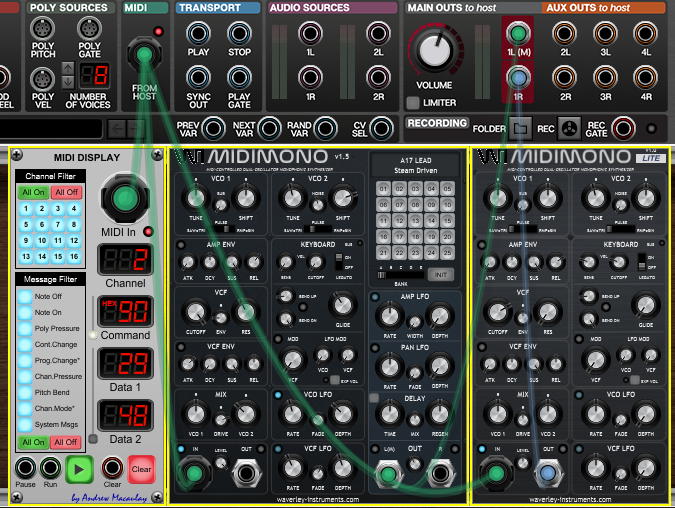This screenshot has width=675, height=508.
Task: Click the red Clear button
Action: (x=141, y=469)
